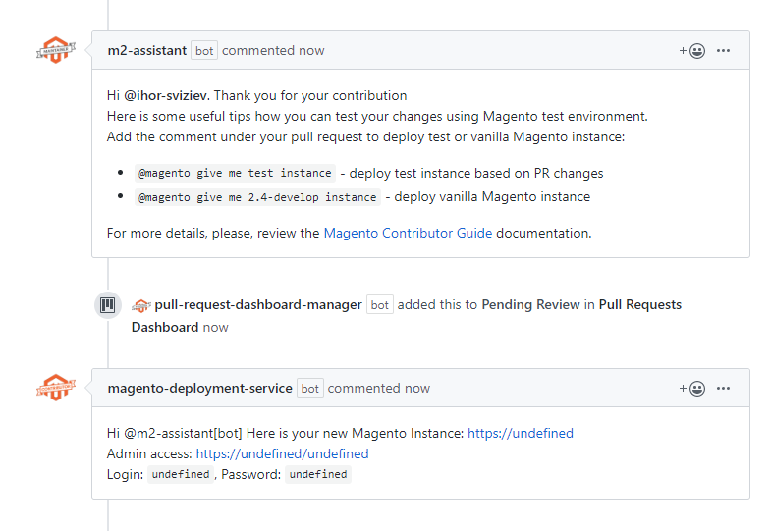The height and width of the screenshot is (532, 770).
Task: Click bot badge next to m2-assistant
Action: tap(204, 51)
